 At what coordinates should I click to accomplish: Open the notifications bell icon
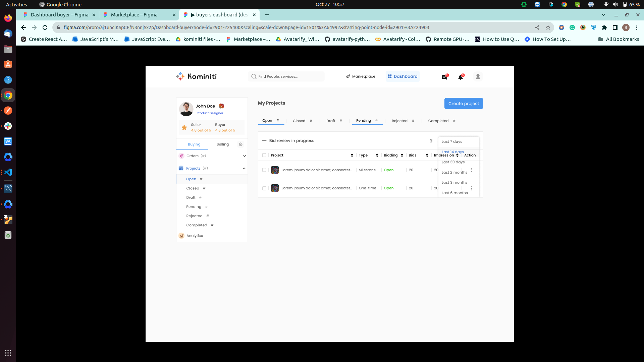click(x=461, y=77)
